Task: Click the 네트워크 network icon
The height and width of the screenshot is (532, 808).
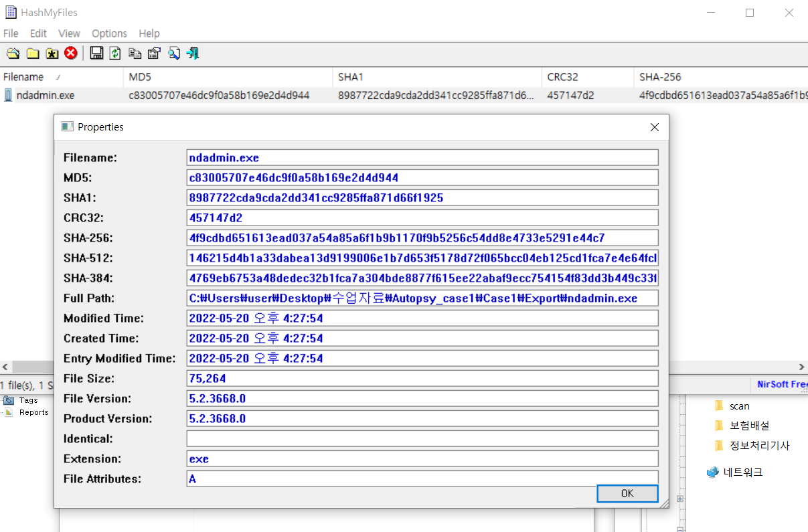Action: click(713, 472)
